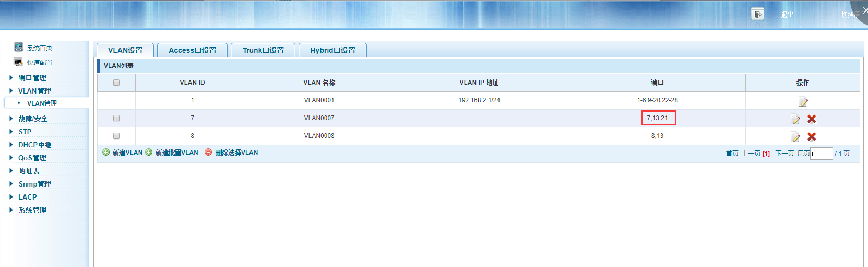Click the logout icon in top banner
868x267 pixels.
point(757,14)
